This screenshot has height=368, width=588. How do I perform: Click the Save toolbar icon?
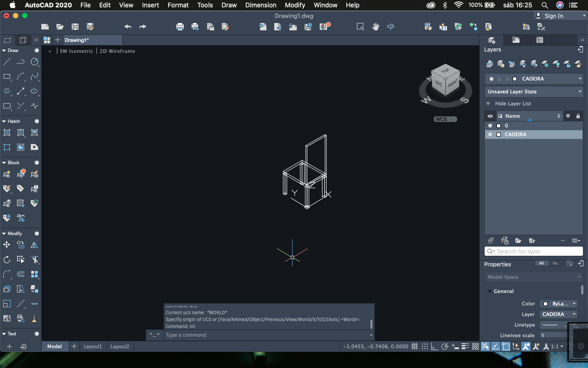pos(75,27)
